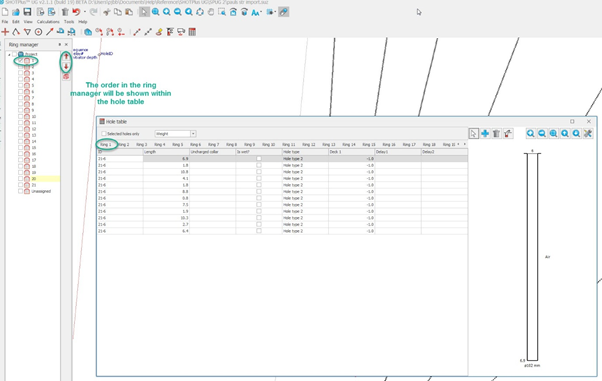Collapse the Project tree node
602x381 pixels.
click(9, 54)
